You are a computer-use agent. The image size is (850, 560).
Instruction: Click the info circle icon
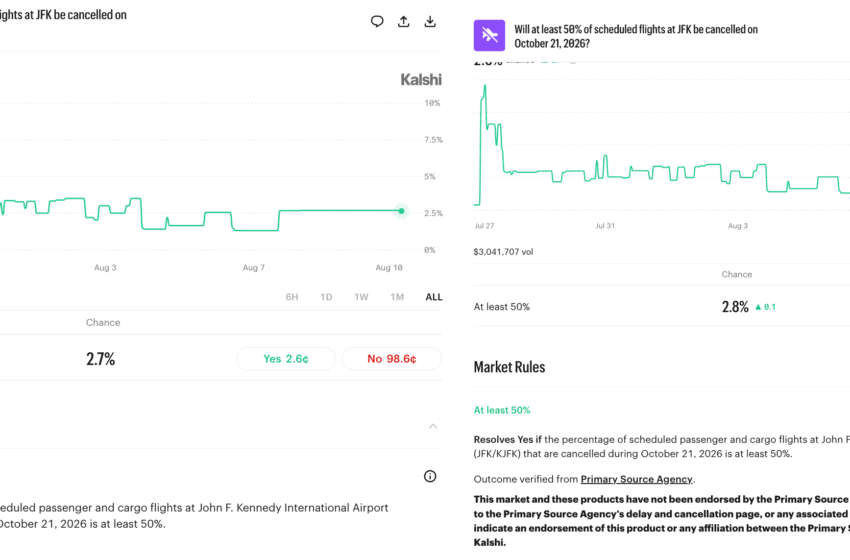pyautogui.click(x=430, y=476)
